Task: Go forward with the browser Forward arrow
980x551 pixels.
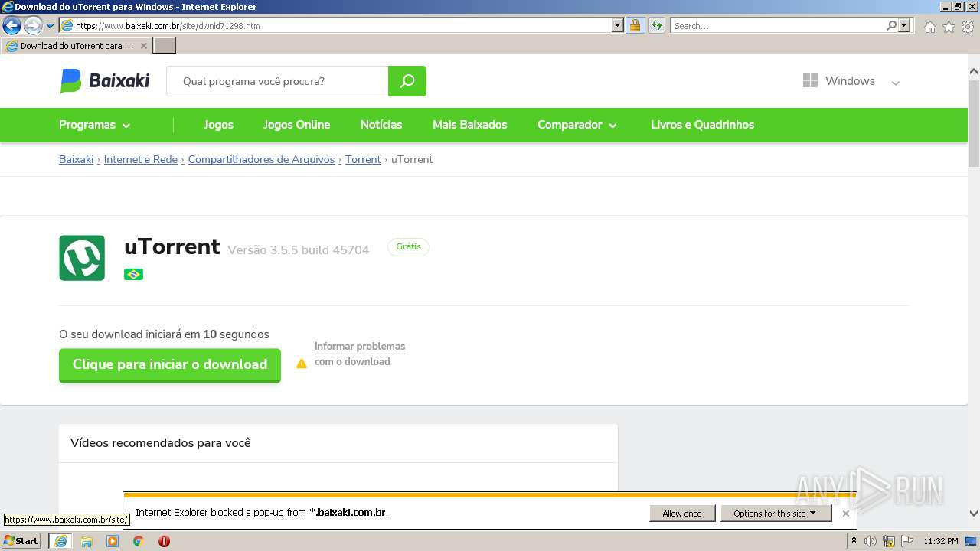Action: pos(33,25)
